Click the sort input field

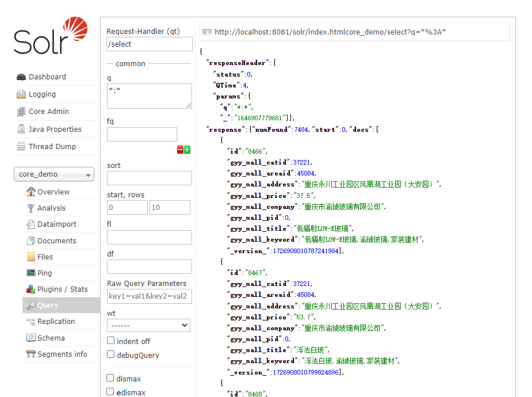pyautogui.click(x=150, y=178)
